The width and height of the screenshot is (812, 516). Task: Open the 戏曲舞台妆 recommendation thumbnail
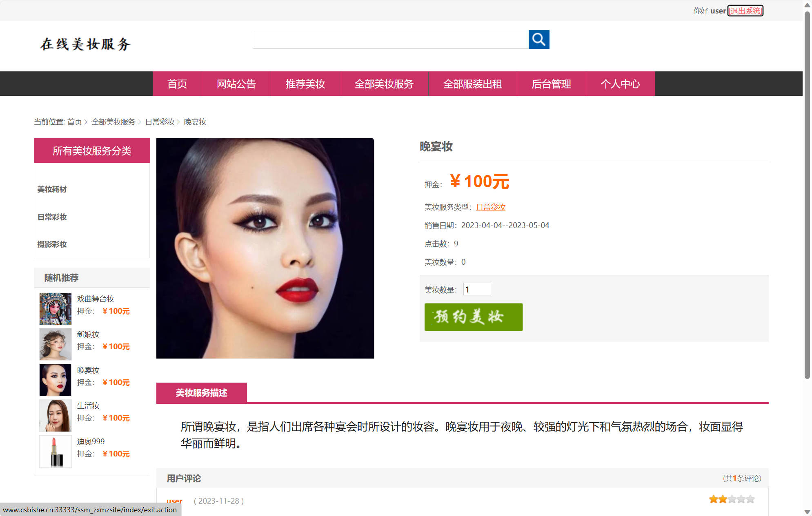pyautogui.click(x=55, y=308)
